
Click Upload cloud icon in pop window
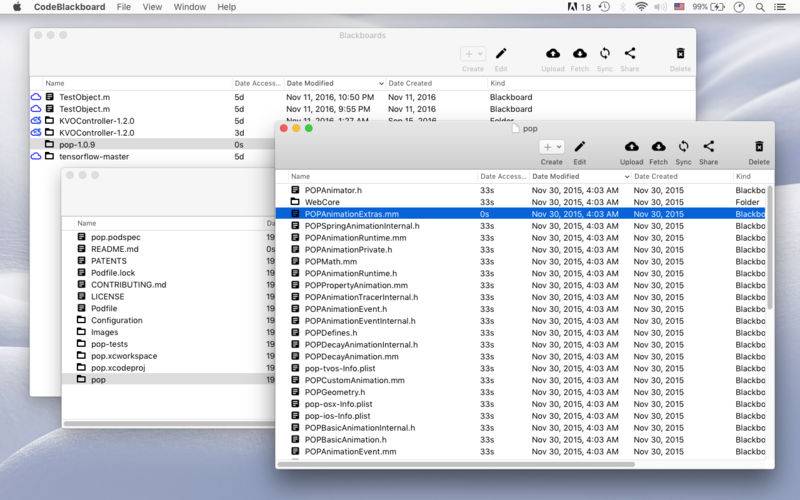632,147
